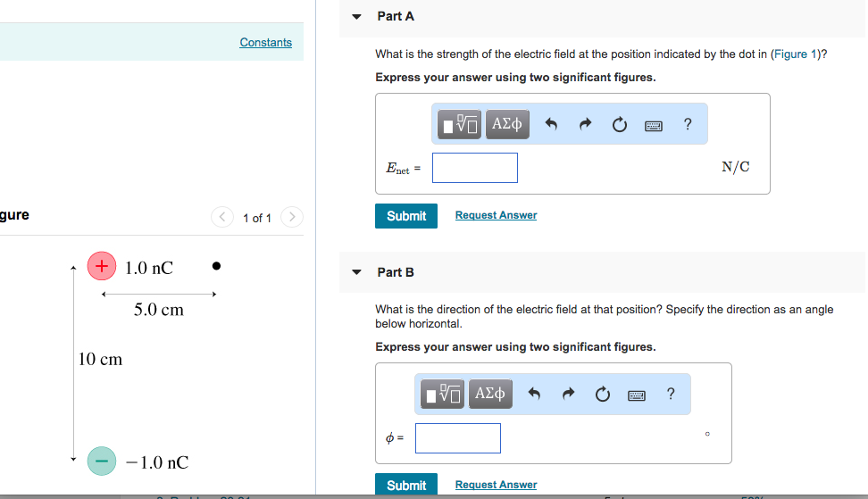Reset the Part A answer field
Viewport: 868px width, 499px height.
[x=620, y=125]
